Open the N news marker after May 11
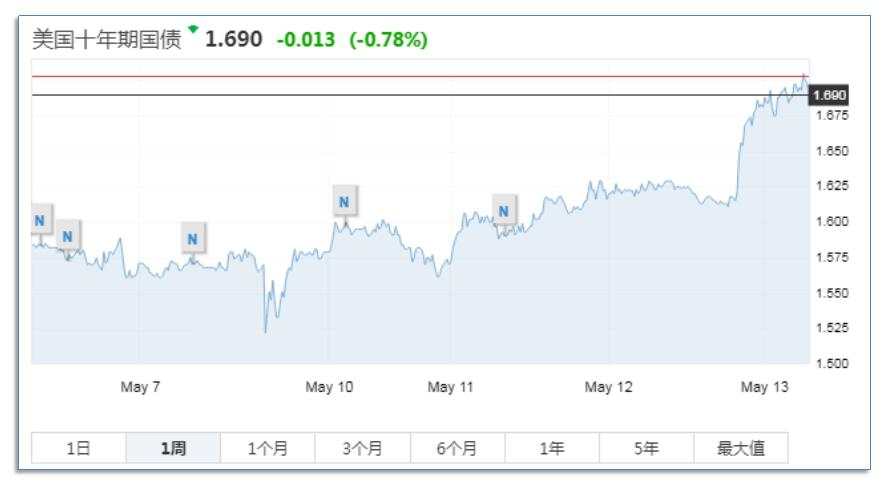Viewport: 889px width, 486px height. click(x=503, y=211)
